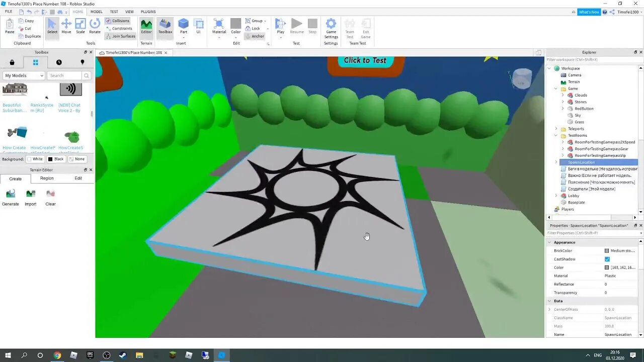Toggle Collisions option
Screen dimensions: 644x362
coord(118,21)
